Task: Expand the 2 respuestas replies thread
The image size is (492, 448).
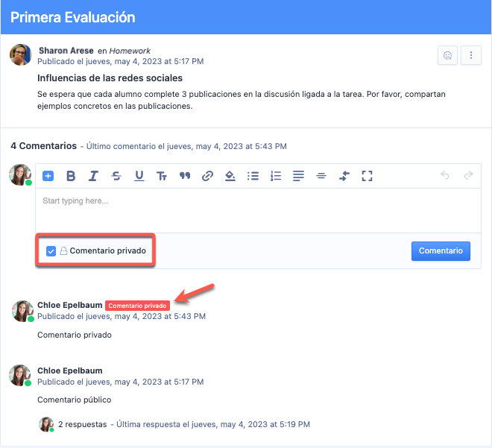Action: (82, 424)
